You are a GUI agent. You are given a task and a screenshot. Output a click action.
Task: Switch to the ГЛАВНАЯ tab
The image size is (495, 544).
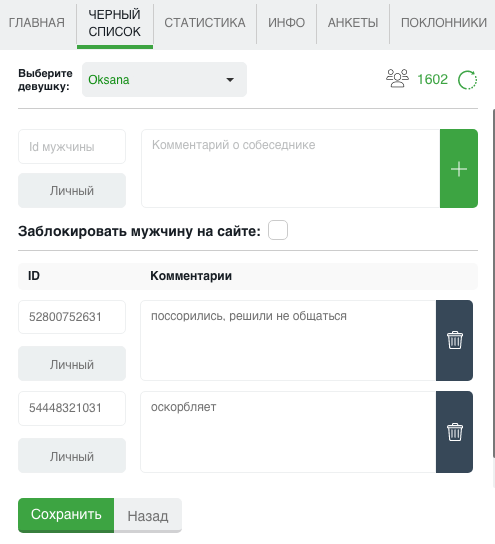coord(37,23)
